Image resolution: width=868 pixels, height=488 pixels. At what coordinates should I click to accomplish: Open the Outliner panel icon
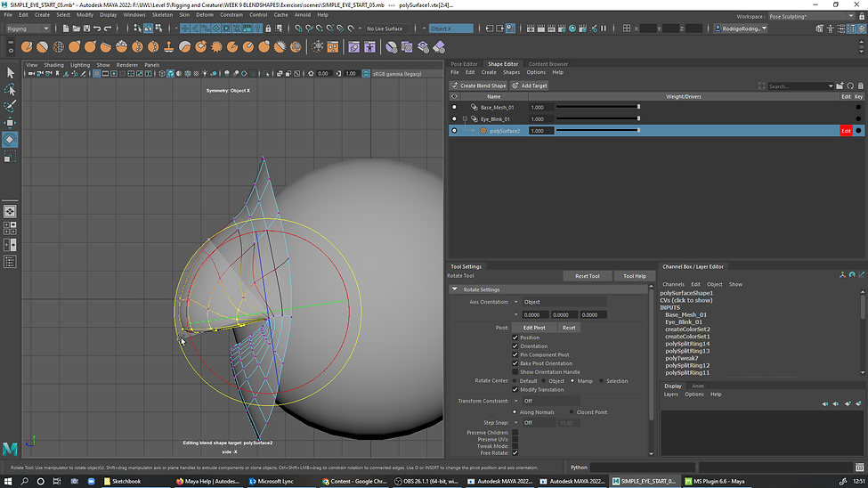point(10,262)
